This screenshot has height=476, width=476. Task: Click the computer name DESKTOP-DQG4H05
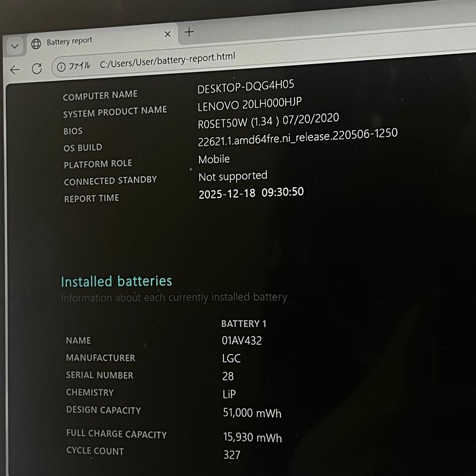tap(245, 86)
